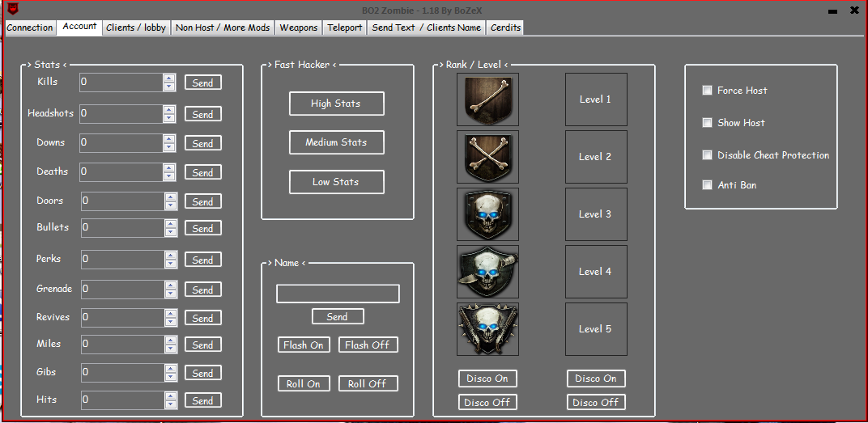
Task: Send the Gibs stat value
Action: [203, 373]
